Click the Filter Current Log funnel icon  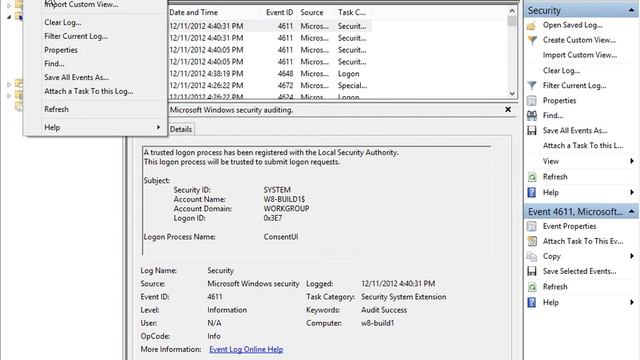(x=532, y=86)
